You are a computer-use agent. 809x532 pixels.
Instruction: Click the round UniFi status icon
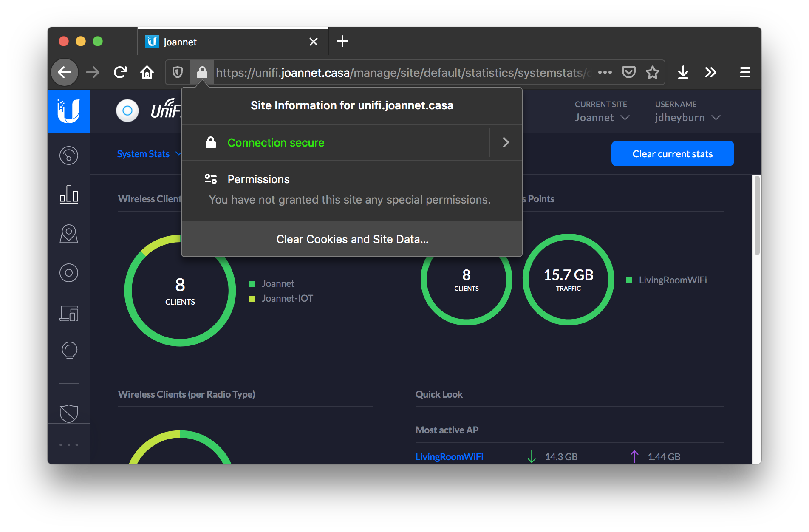(x=127, y=111)
